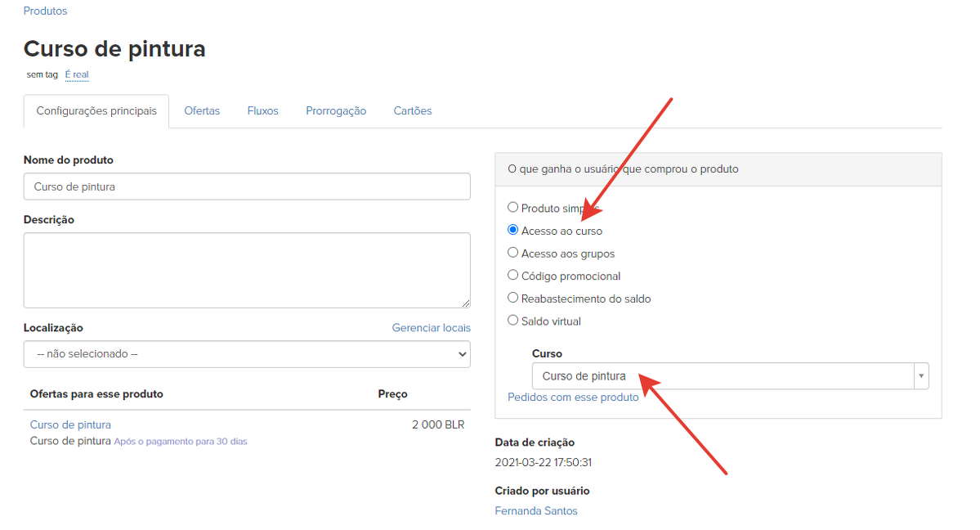
Task: Open the Fluxos tab
Action: [262, 111]
